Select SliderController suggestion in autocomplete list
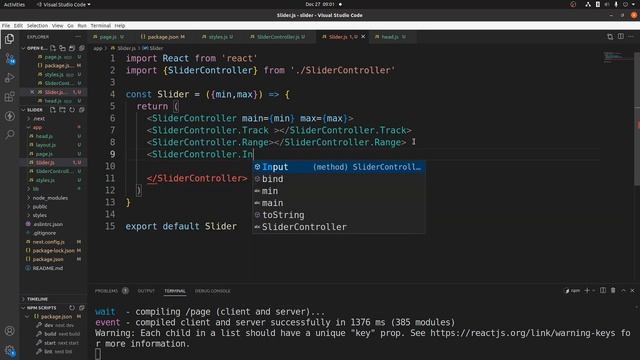640x360 pixels. [x=338, y=227]
